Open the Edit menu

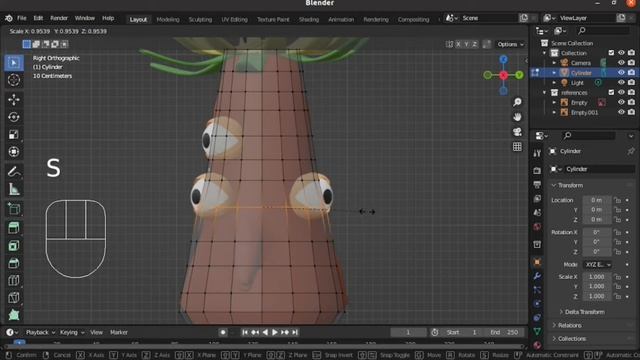(x=38, y=18)
